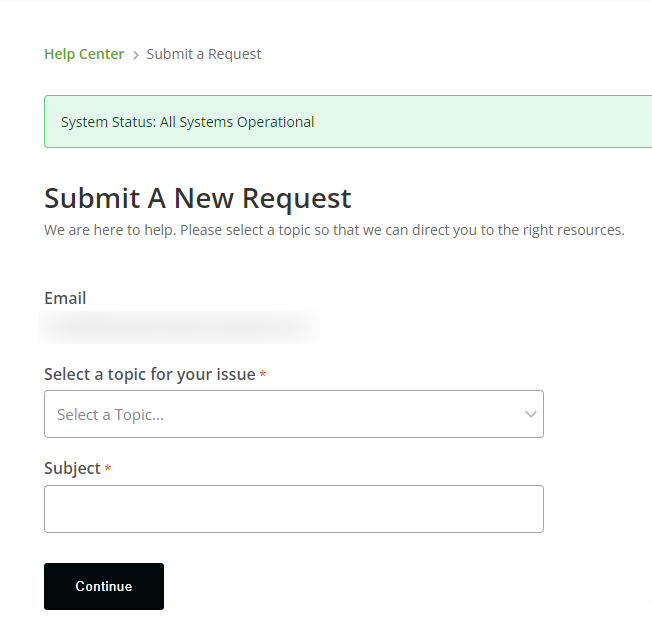The image size is (652, 633).
Task: Click the Select a Topic... placeholder text
Action: click(x=110, y=414)
